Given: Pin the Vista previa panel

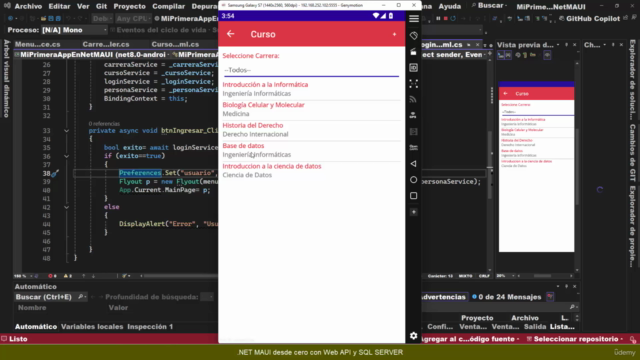Looking at the screenshot, I should 567,45.
